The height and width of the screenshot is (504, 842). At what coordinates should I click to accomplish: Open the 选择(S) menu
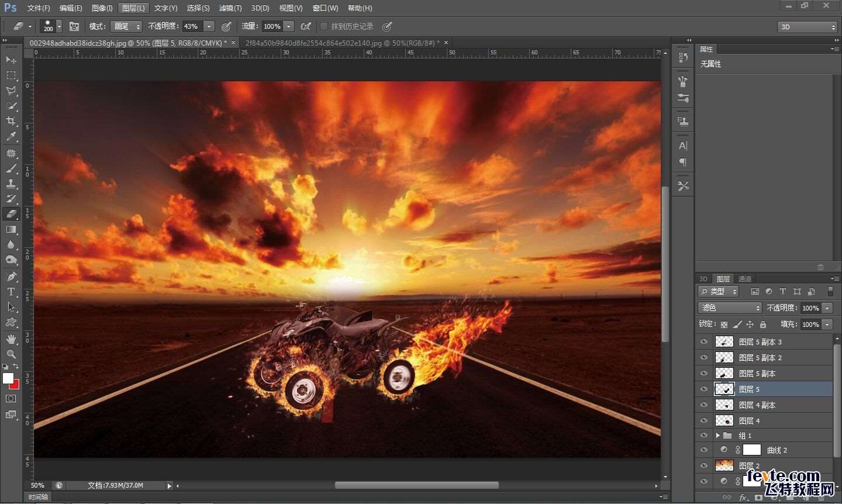198,8
